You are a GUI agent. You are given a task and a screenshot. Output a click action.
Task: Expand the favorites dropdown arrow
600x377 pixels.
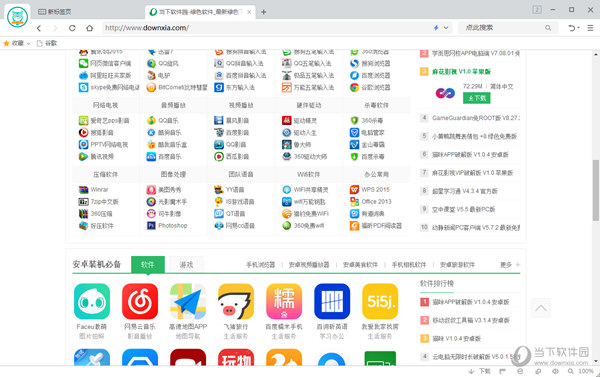tap(28, 44)
